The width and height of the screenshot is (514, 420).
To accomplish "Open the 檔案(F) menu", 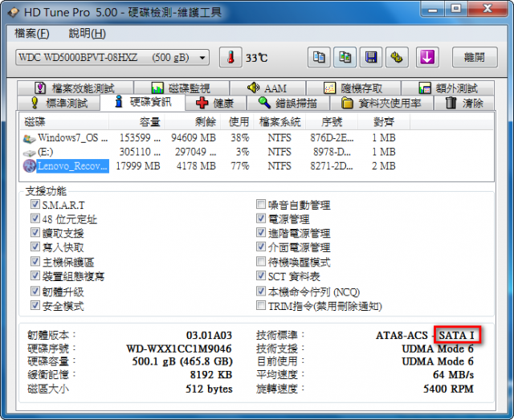I will point(32,34).
